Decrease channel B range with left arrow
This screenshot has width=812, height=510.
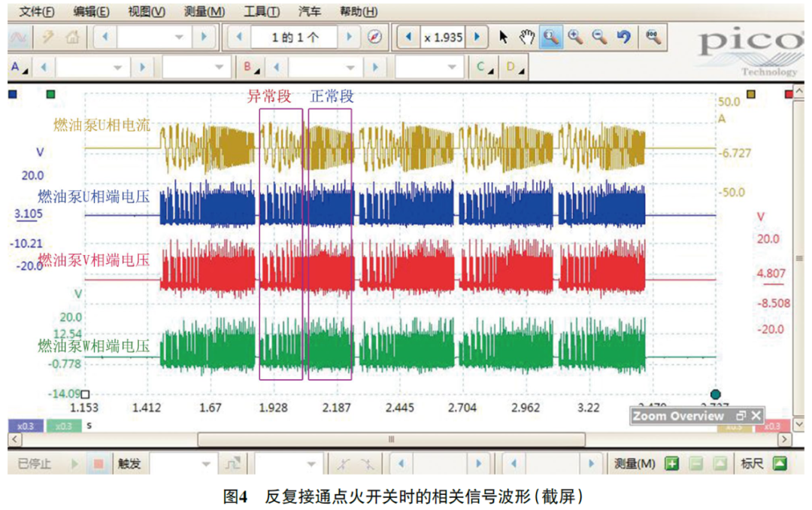click(x=277, y=67)
